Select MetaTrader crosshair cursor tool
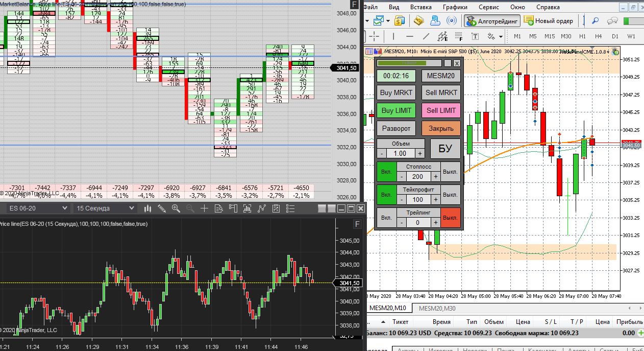The width and height of the screenshot is (644, 351). click(375, 36)
